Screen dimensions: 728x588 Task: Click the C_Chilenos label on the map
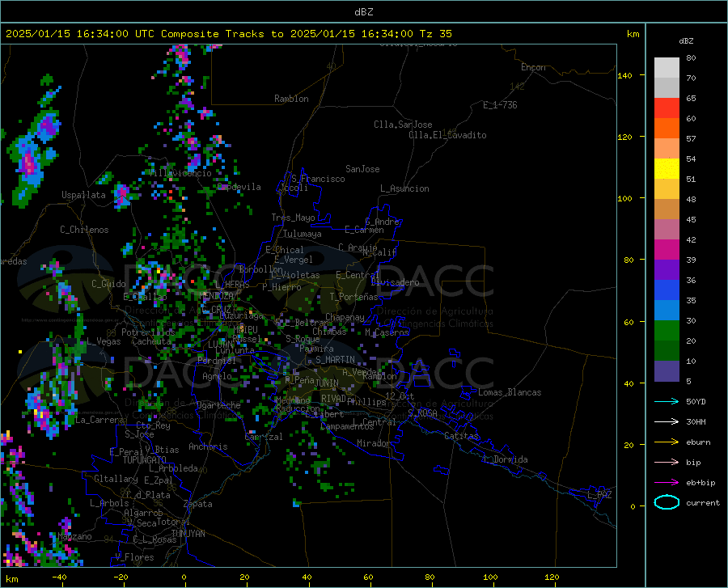tap(84, 230)
